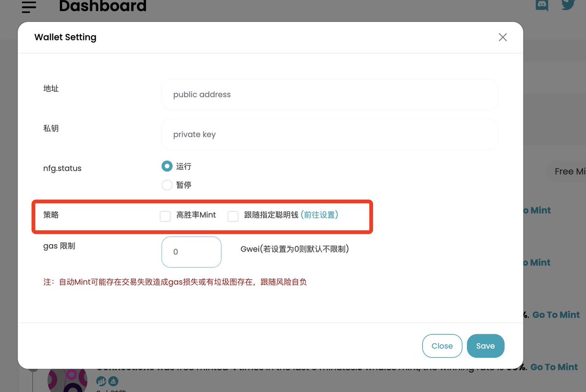The width and height of the screenshot is (586, 392).
Task: Click the Dashboard page heading
Action: pyautogui.click(x=103, y=6)
